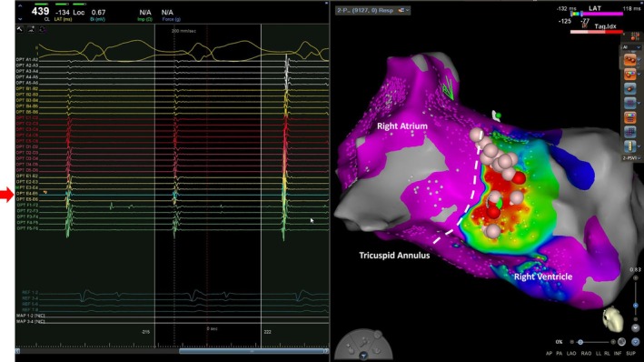
Task: Click the tag grid icon above the All dropdown
Action: [x=635, y=37]
